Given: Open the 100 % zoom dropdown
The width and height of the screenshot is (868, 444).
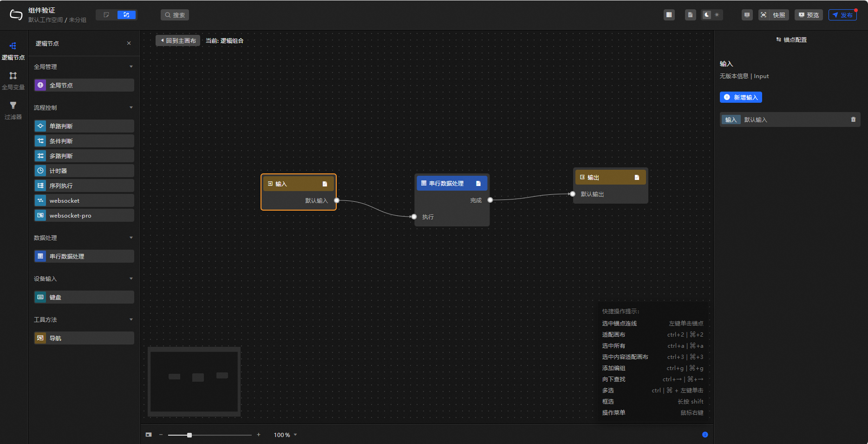Looking at the screenshot, I should click(285, 435).
